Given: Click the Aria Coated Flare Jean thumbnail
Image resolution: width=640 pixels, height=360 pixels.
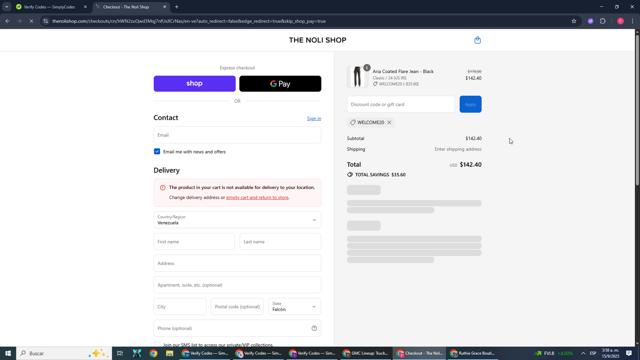Looking at the screenshot, I should (x=357, y=76).
